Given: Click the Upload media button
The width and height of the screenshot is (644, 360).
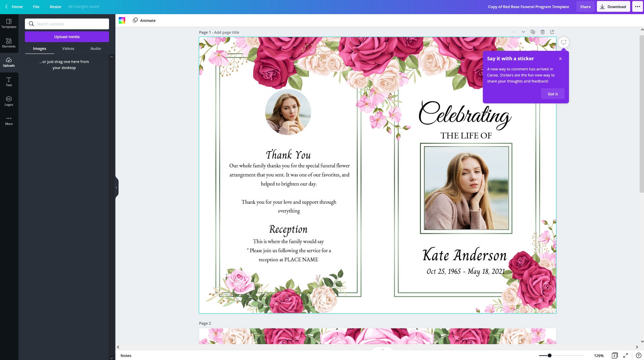Looking at the screenshot, I should [67, 36].
